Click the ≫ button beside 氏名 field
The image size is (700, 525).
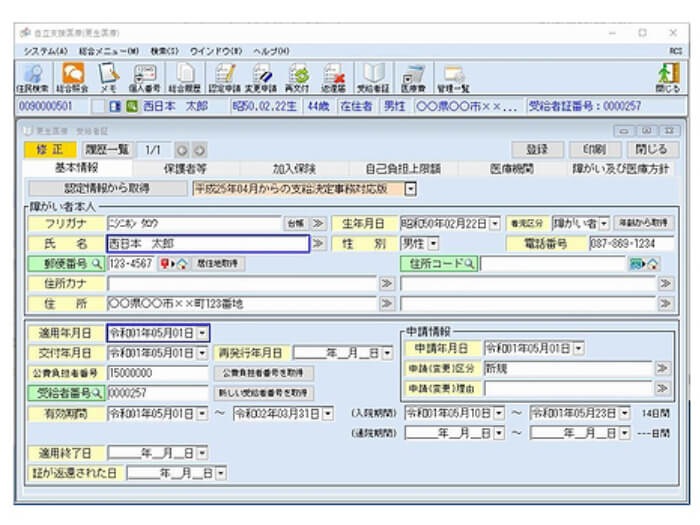pyautogui.click(x=318, y=243)
